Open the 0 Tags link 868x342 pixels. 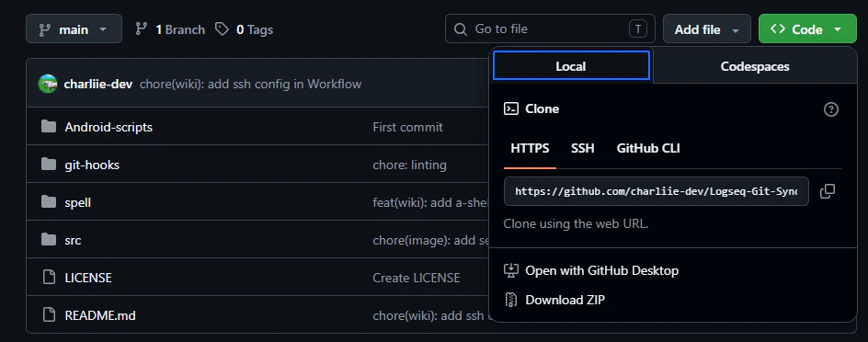(245, 29)
